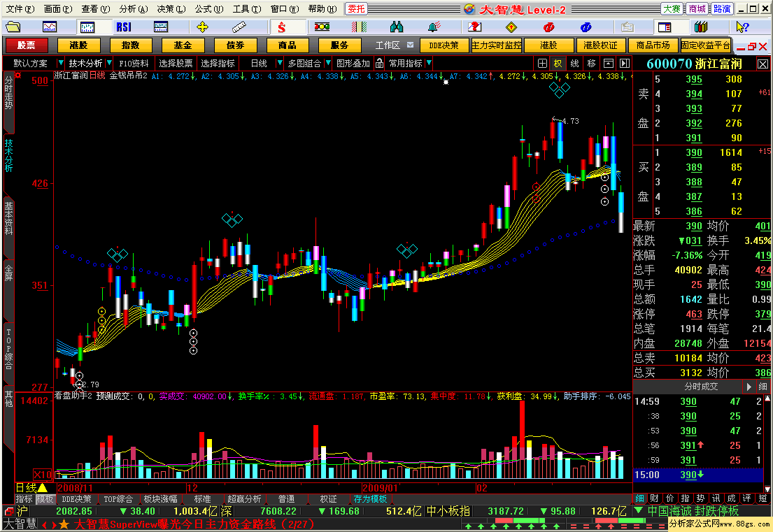Click the skip-to-end arrow icon above the chart
This screenshot has width=773, height=532.
coord(625,63)
